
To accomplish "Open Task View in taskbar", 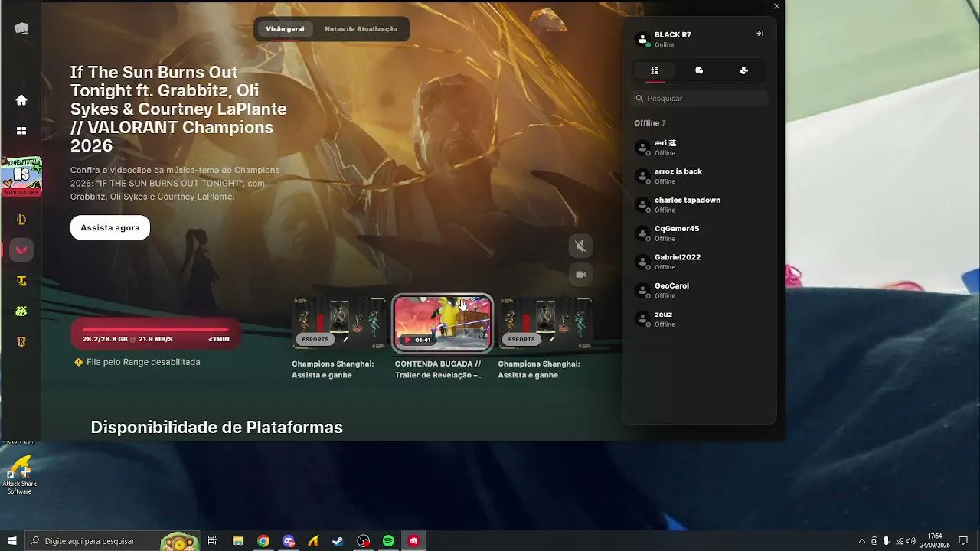I will (212, 541).
